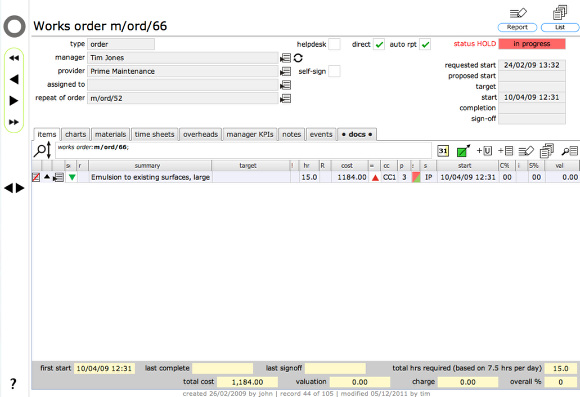Open manager record list icon

285,58
